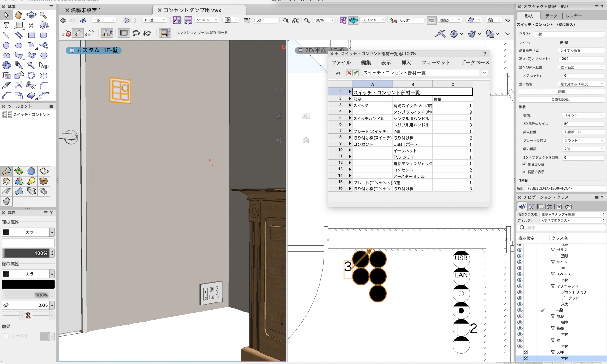Click the black pen color swatch
This screenshot has width=607, height=364.
tap(28, 284)
